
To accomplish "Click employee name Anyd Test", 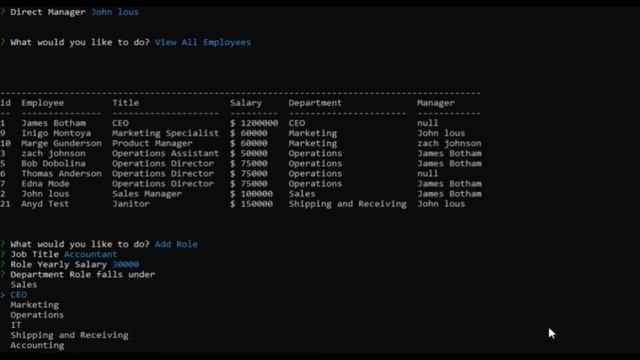I will tap(45, 204).
